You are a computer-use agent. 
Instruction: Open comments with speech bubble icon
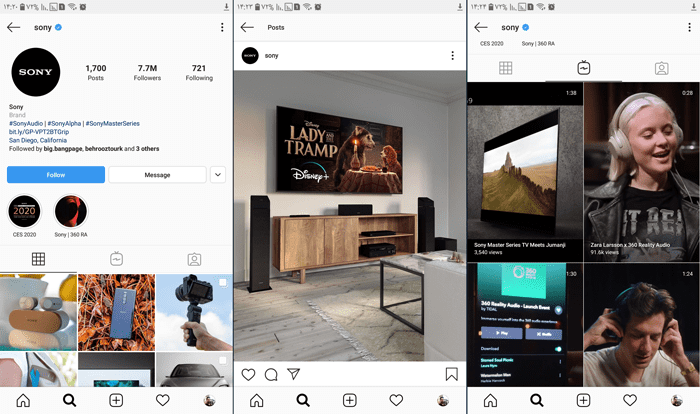(271, 374)
